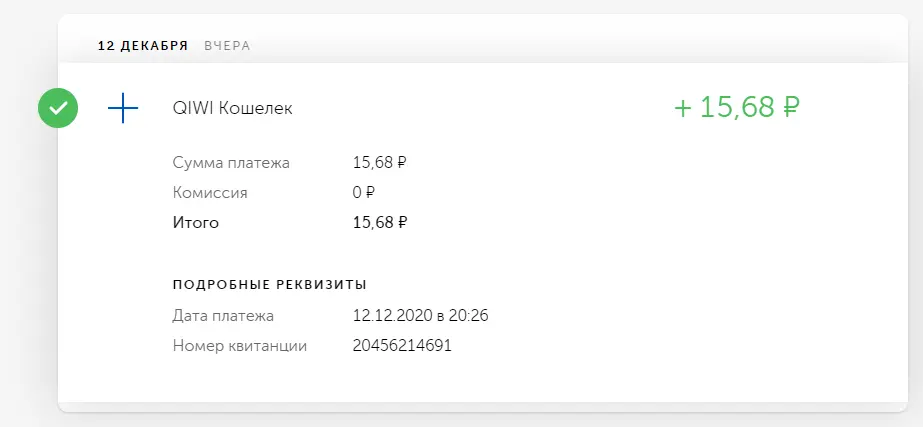This screenshot has height=427, width=923.
Task: Click the green success checkmark icon
Action: click(x=58, y=108)
